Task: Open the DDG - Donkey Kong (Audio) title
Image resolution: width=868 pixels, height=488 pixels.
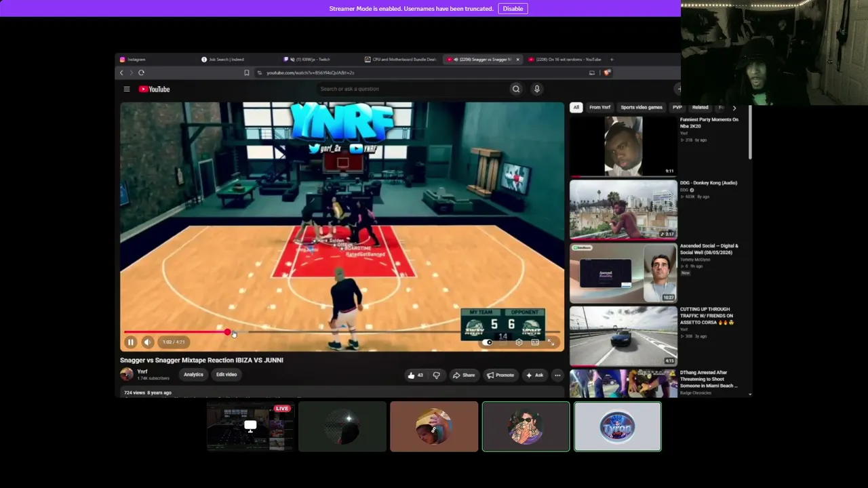Action: (709, 183)
